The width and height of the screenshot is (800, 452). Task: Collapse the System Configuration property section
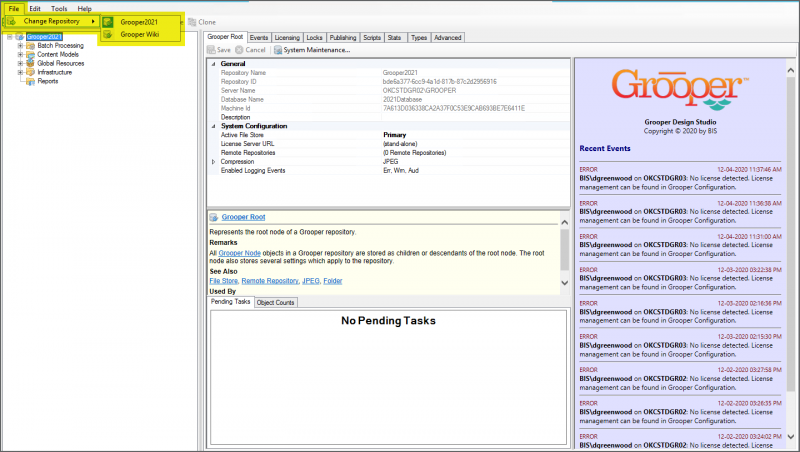click(213, 126)
